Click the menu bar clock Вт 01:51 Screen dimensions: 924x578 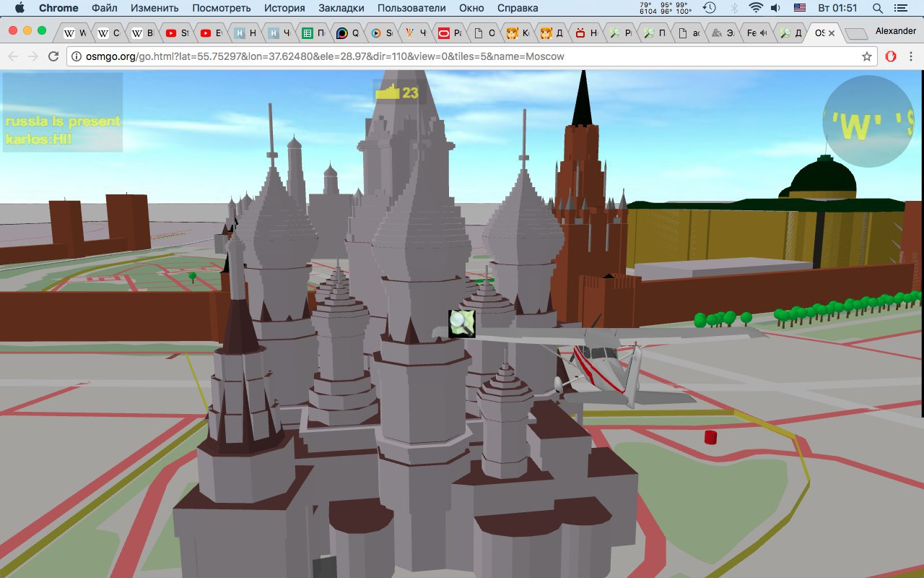click(838, 8)
